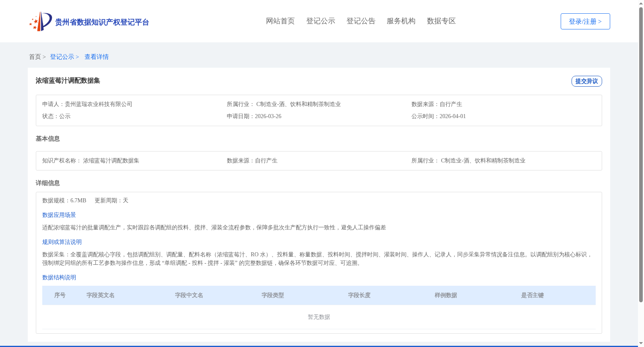Click 登录/注册 button

[585, 21]
